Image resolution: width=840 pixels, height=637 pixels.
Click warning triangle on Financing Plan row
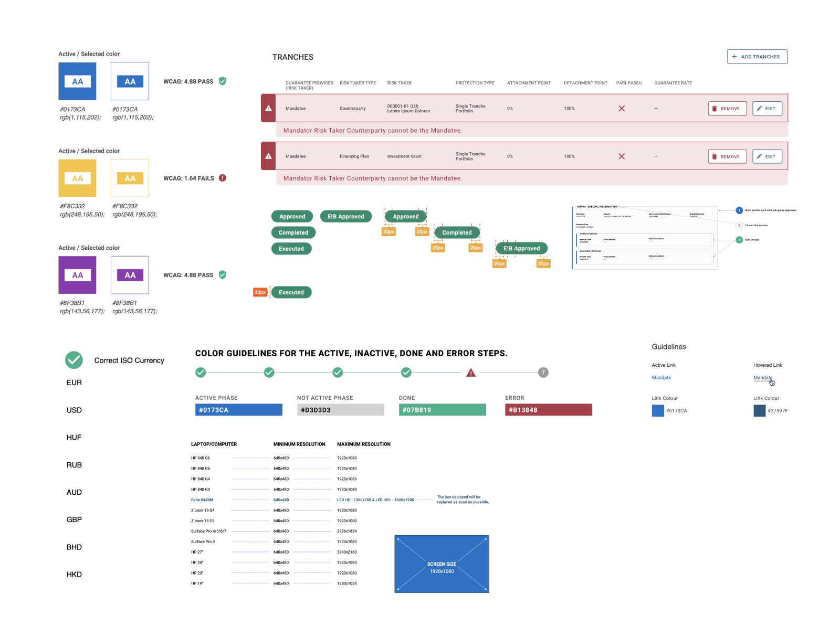268,156
